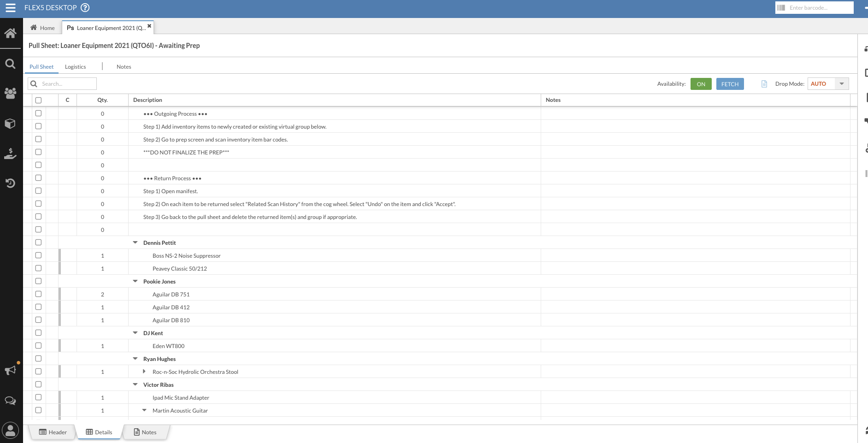The image size is (868, 443).
Task: Open the announcements megaphone icon
Action: coord(10,370)
